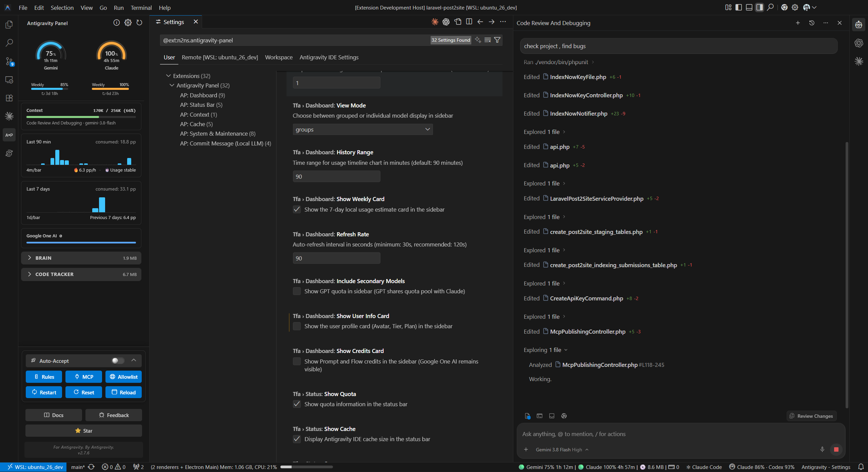Screen dimensions: 868x472
Task: Open the Search view in activity bar
Action: point(9,43)
